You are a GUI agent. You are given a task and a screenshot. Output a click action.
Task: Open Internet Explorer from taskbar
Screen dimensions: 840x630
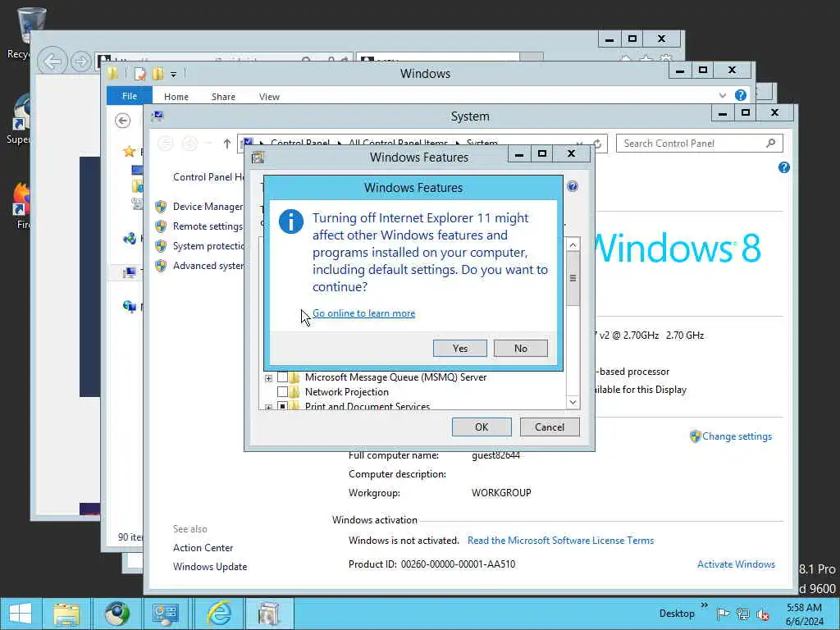219,614
